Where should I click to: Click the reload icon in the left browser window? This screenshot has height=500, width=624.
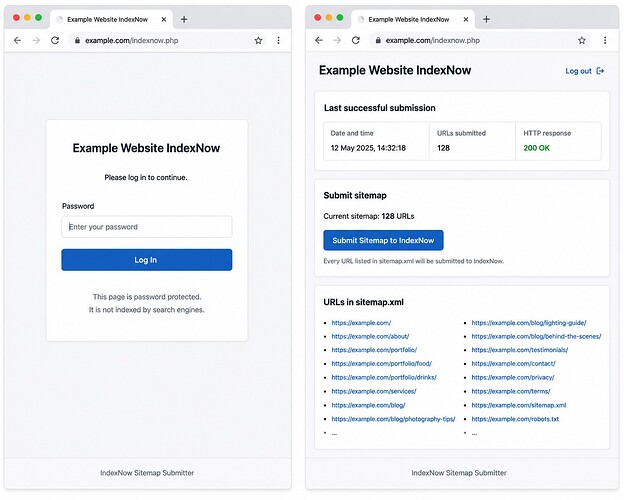coord(55,40)
